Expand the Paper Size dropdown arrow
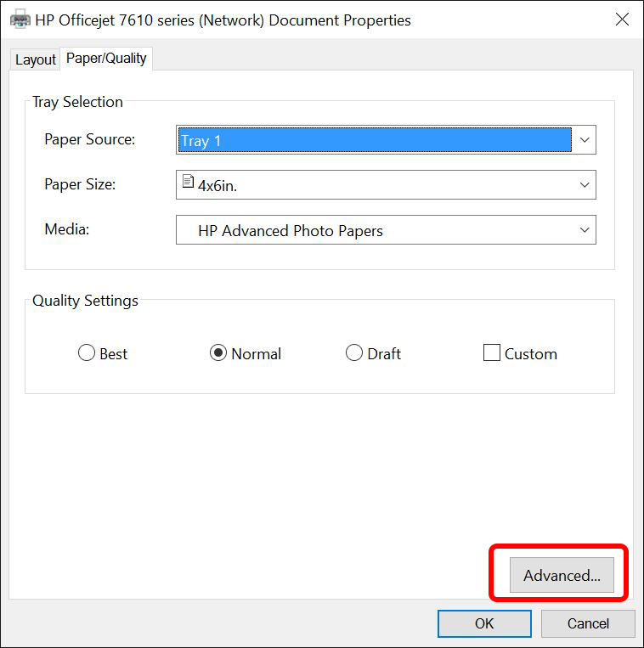This screenshot has height=648, width=644. click(584, 185)
